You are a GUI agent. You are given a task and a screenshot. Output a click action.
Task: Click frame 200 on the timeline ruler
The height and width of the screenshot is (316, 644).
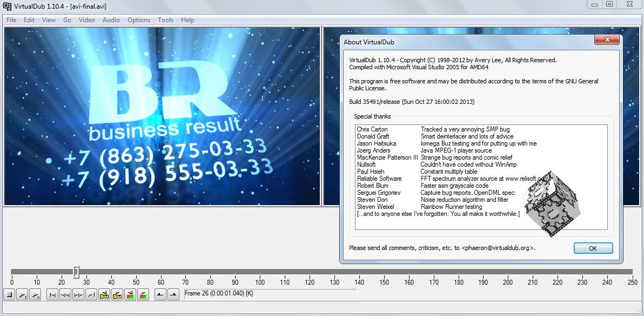click(508, 282)
